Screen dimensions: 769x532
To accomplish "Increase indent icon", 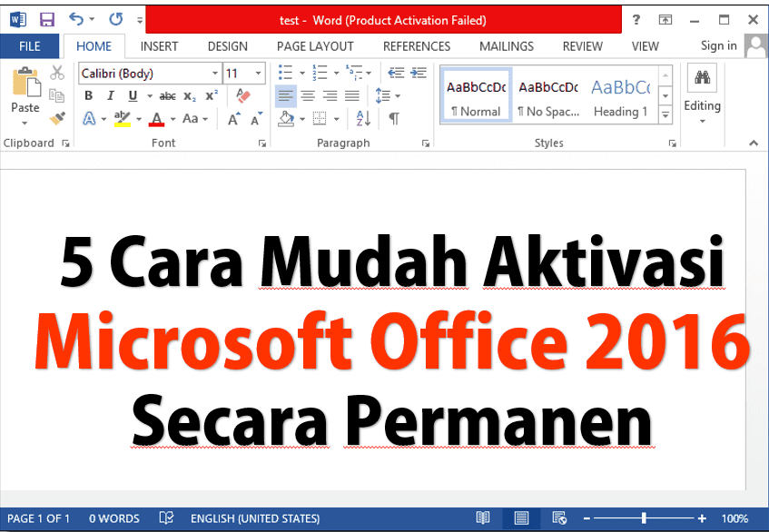I will [x=419, y=73].
